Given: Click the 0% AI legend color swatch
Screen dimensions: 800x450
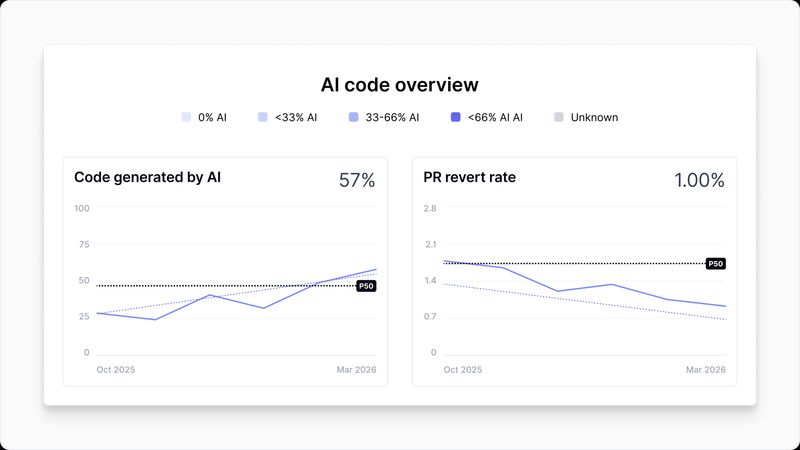Looking at the screenshot, I should click(187, 117).
